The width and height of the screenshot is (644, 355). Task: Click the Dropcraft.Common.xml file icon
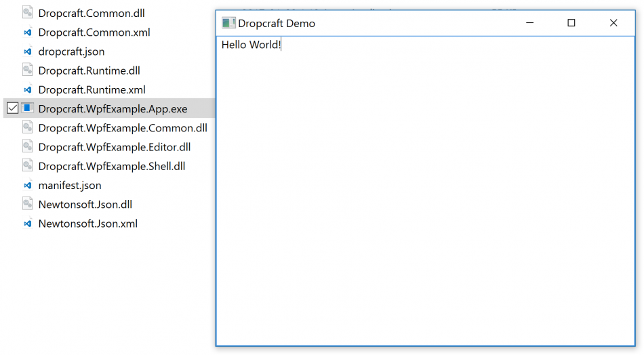(x=28, y=32)
